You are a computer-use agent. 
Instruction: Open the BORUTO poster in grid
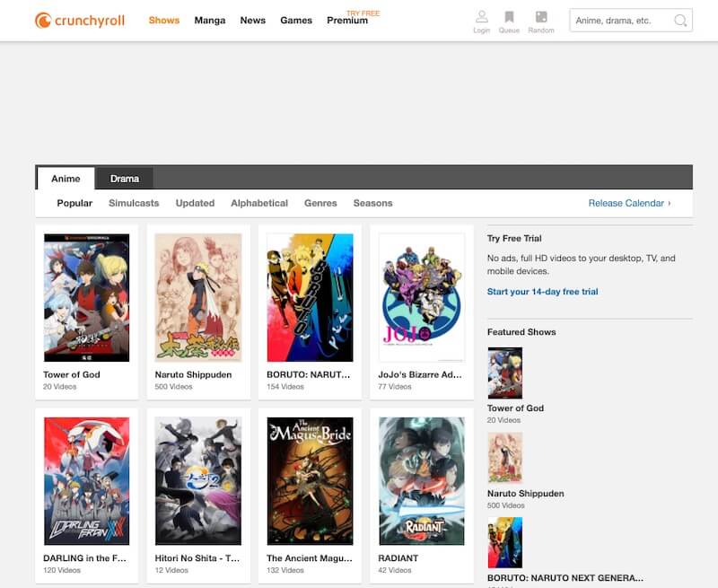(x=310, y=298)
